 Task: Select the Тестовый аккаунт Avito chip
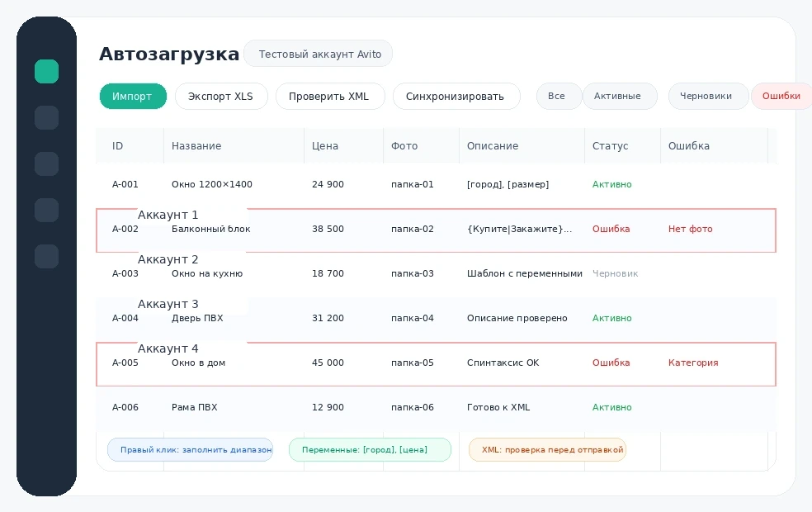318,54
